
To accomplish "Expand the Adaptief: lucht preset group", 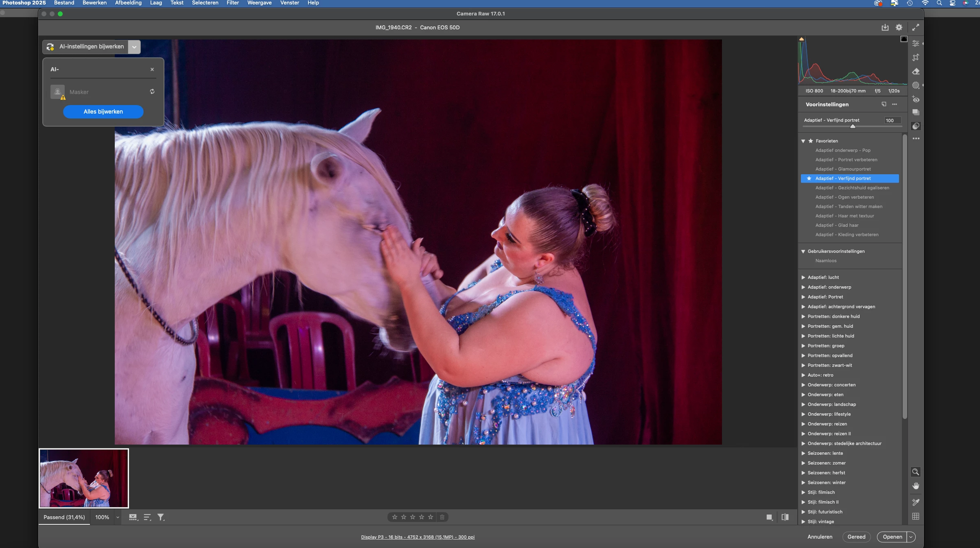I will (x=803, y=277).
